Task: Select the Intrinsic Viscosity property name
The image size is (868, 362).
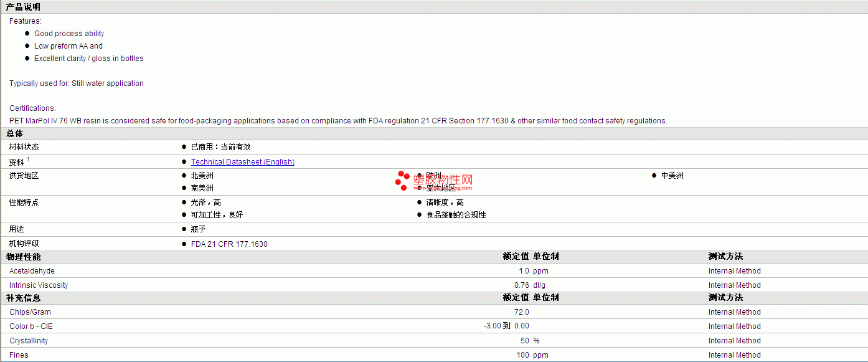Action: [x=39, y=285]
